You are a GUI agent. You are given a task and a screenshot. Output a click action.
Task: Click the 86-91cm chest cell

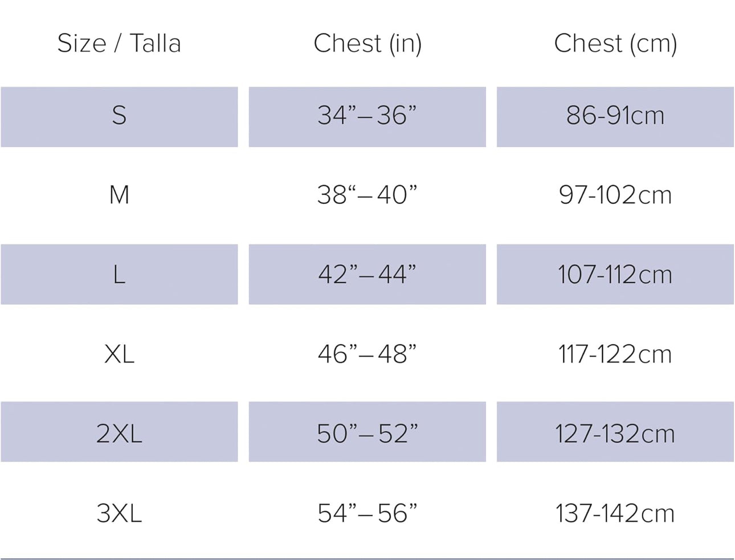click(615, 116)
